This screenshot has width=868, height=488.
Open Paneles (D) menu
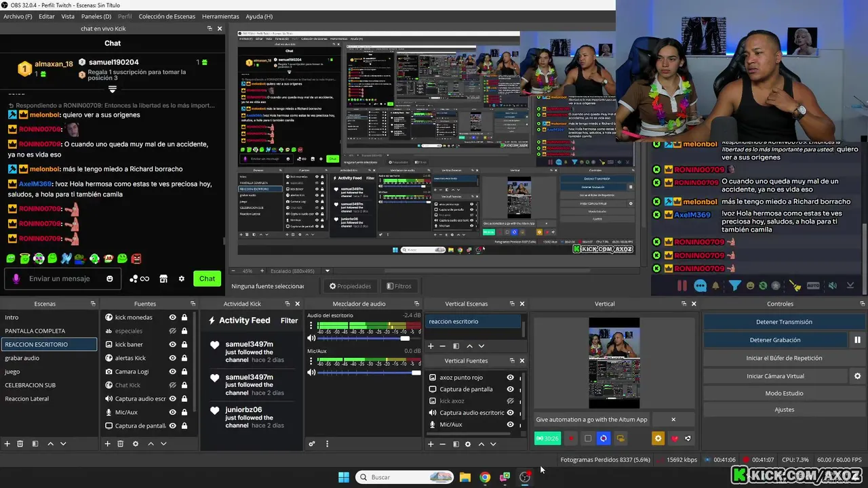pos(96,16)
